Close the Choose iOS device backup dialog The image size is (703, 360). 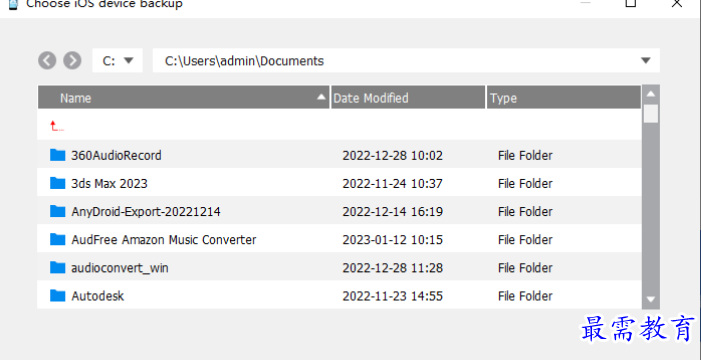tap(677, 3)
